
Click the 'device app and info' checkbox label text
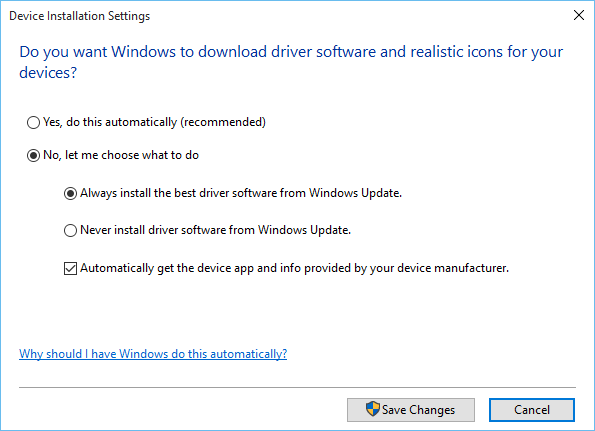point(294,268)
